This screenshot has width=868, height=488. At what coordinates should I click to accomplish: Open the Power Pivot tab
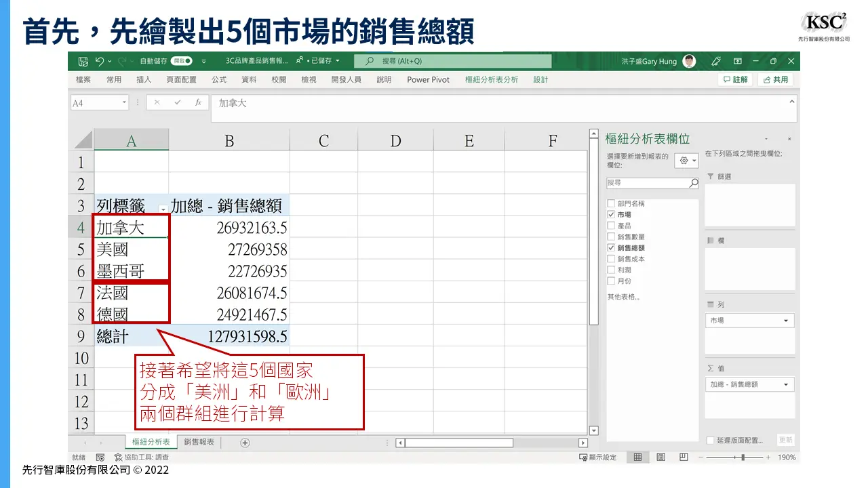[428, 79]
